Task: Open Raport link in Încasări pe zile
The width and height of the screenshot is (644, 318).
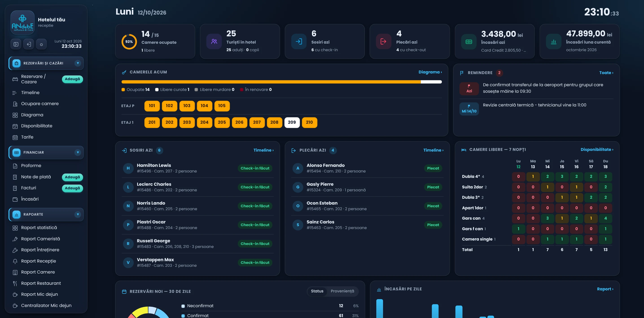Action: tap(605, 289)
